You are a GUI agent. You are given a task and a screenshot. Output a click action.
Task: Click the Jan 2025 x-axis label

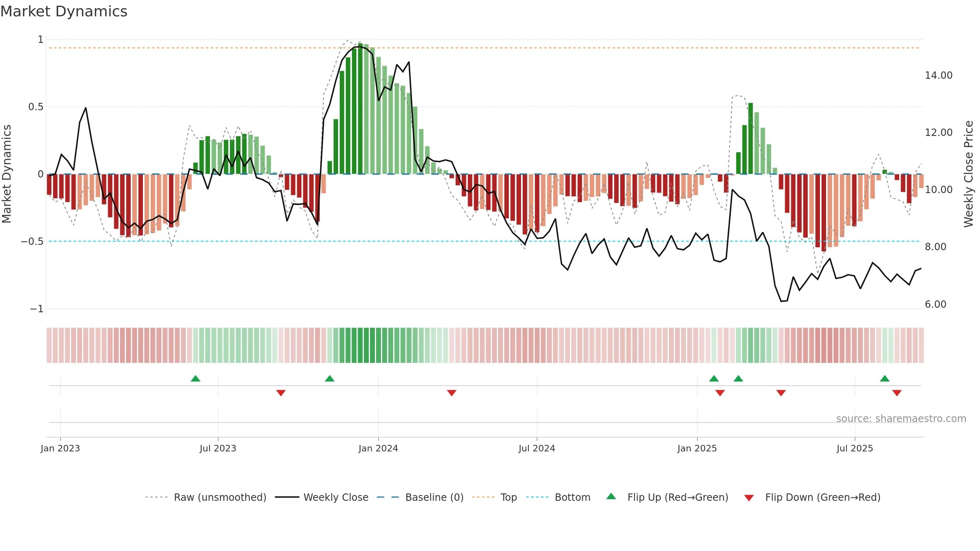point(697,448)
